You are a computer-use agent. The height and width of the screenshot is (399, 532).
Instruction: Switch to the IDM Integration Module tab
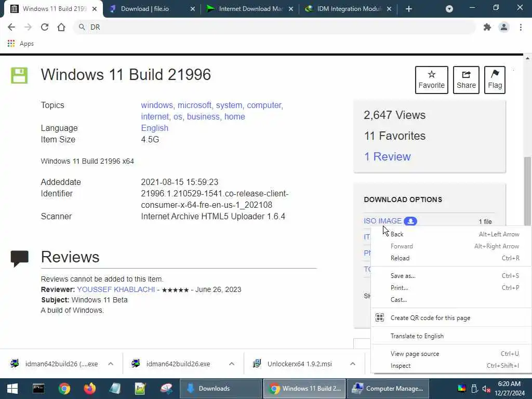(348, 9)
